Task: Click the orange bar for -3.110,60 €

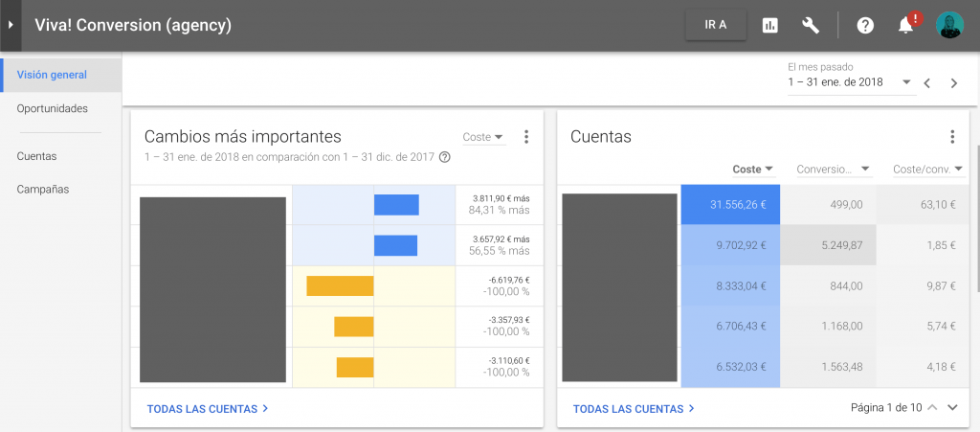Action: point(355,367)
